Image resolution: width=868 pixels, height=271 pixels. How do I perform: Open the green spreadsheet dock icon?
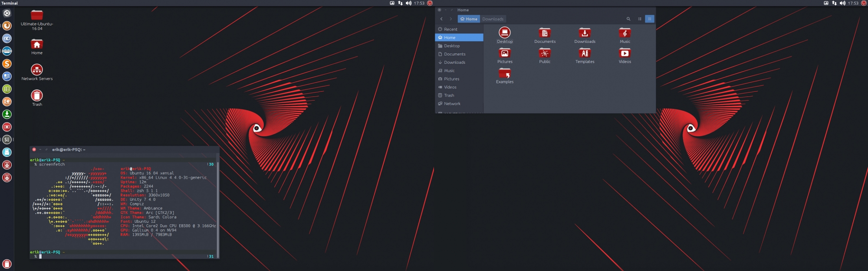7,89
